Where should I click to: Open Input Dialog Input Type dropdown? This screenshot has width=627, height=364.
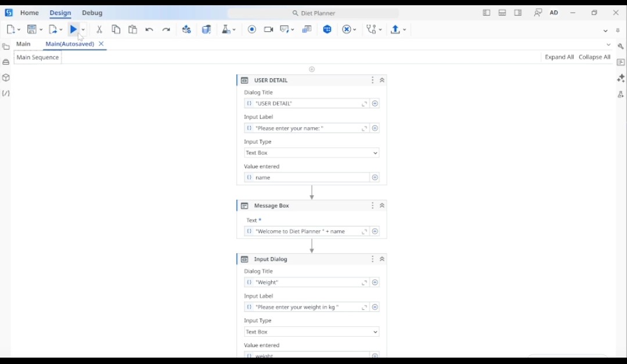click(x=312, y=331)
